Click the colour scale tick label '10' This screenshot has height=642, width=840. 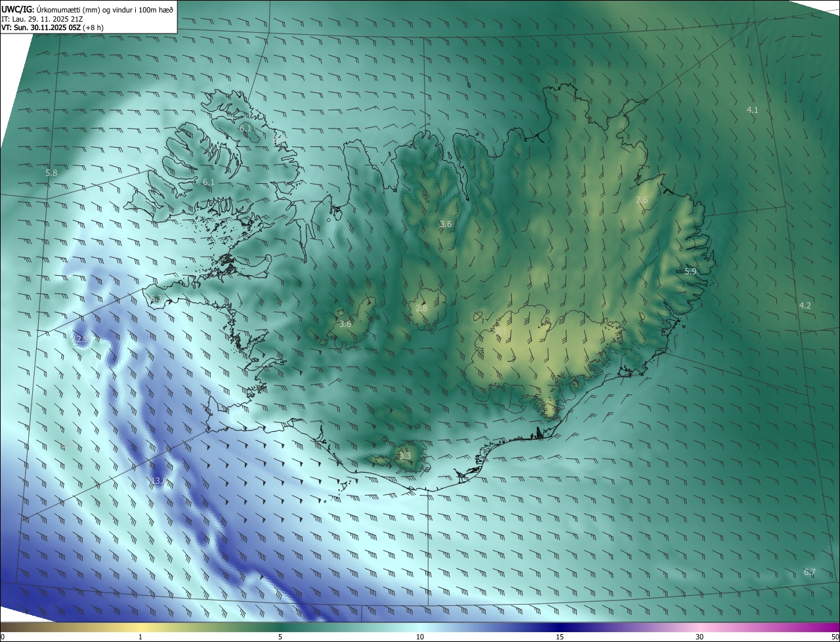pos(420,637)
